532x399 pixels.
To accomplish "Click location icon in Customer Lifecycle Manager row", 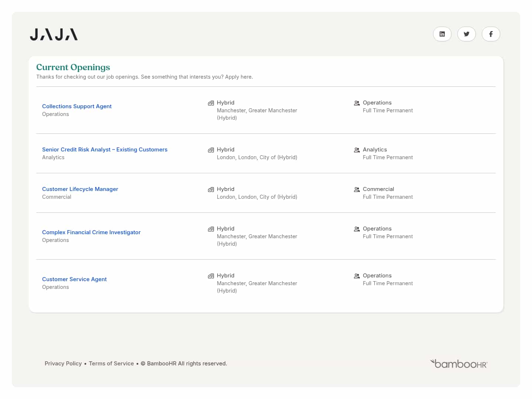I will tap(211, 190).
